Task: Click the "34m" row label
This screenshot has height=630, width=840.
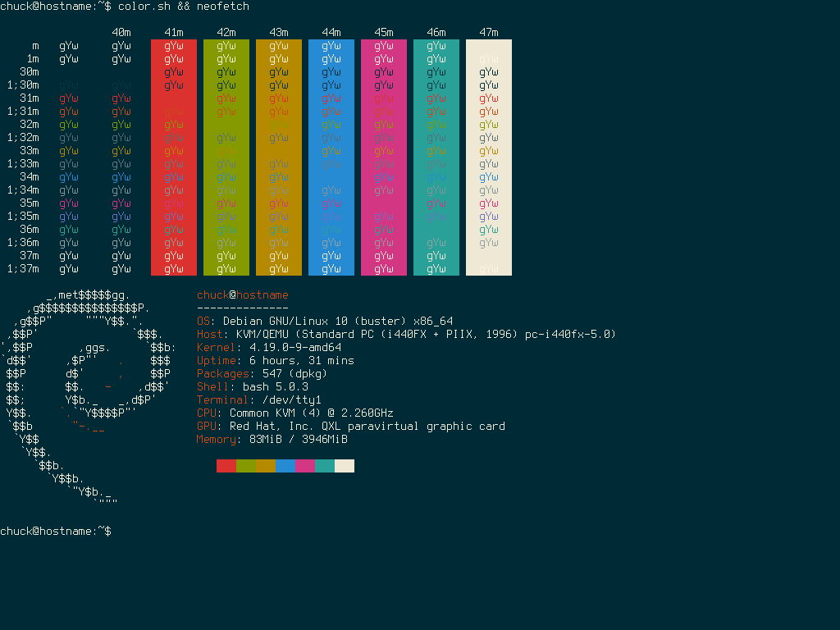Action: (30, 177)
